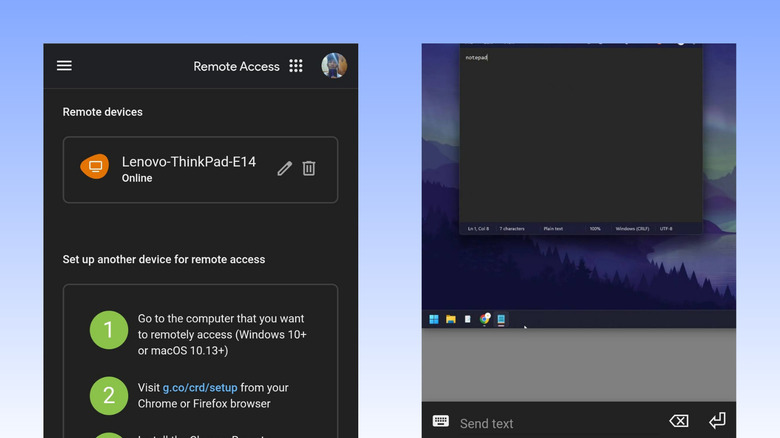Delete the Lenovo-ThinkPad-E14 remote device
This screenshot has height=438, width=780.
click(x=309, y=169)
